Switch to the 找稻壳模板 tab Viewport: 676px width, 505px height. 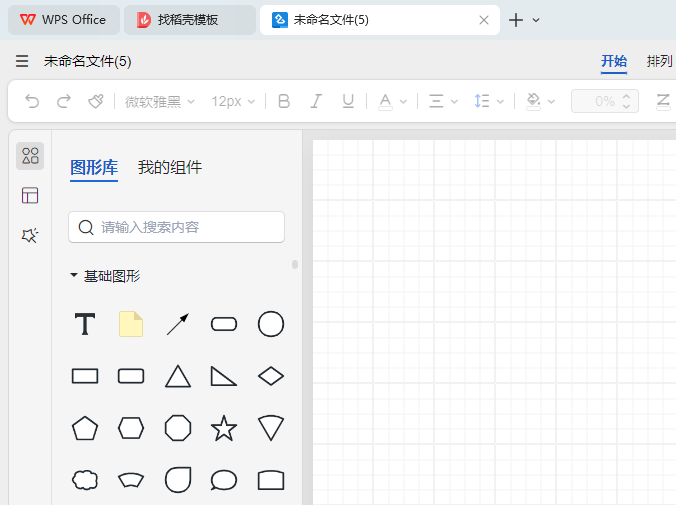(190, 20)
